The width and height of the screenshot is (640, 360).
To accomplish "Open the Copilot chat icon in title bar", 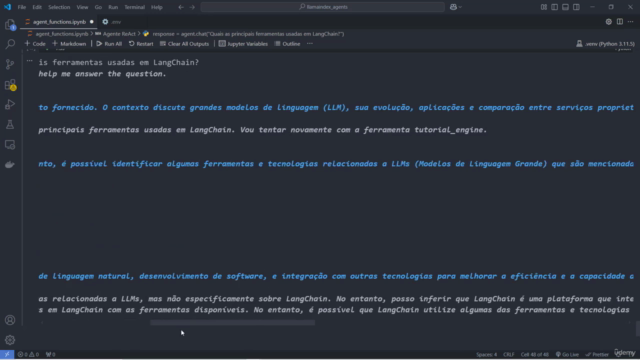I will pos(453,7).
